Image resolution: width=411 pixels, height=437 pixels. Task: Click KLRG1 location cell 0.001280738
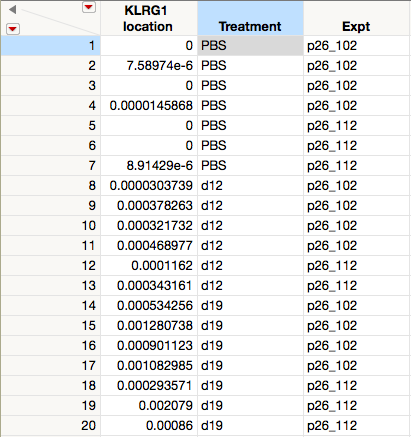(x=149, y=326)
